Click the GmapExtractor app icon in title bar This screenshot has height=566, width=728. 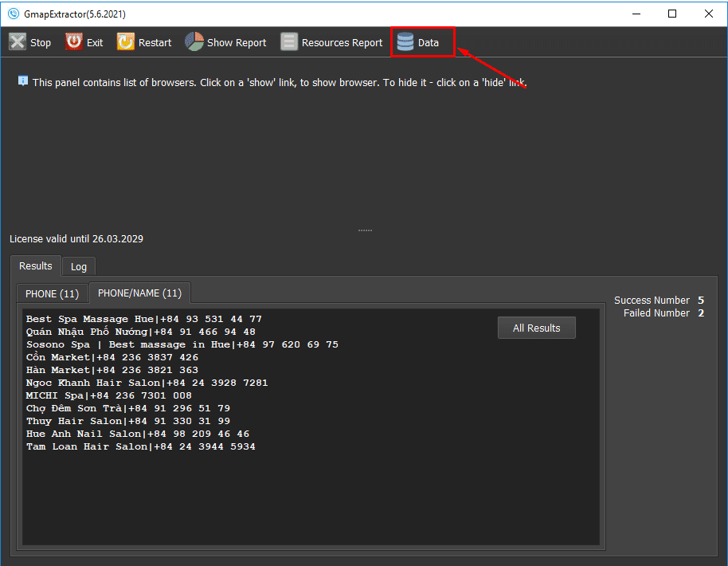point(14,14)
